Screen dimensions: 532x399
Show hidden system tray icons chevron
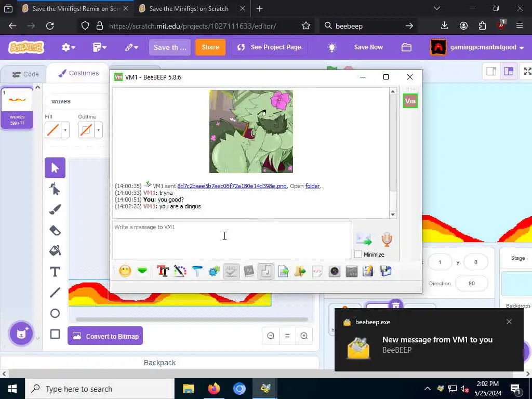coord(427,389)
